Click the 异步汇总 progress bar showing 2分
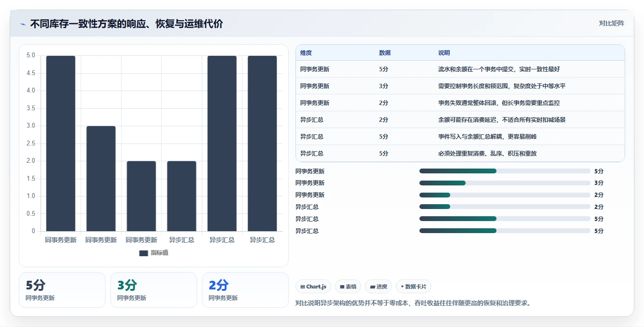Screen dimensions: 644x327 505,207
